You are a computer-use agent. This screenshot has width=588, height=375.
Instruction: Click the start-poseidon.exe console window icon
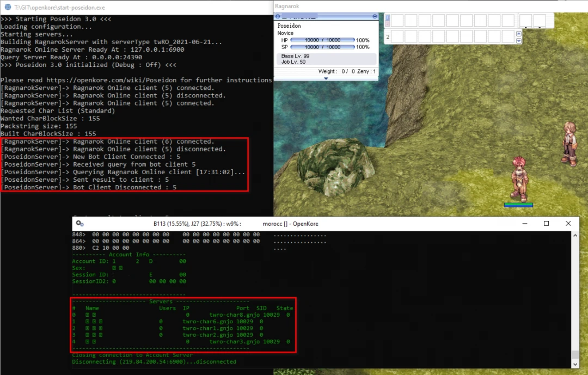(8, 8)
